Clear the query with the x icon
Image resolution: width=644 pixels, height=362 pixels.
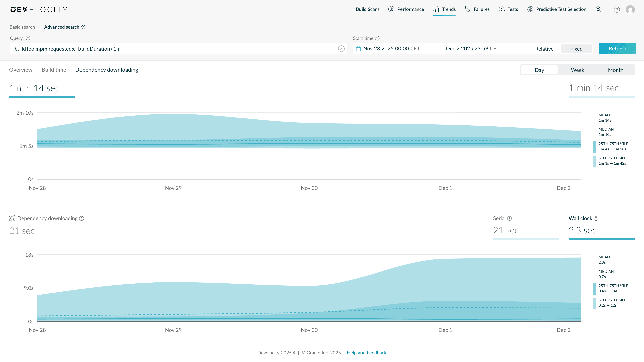[x=341, y=49]
